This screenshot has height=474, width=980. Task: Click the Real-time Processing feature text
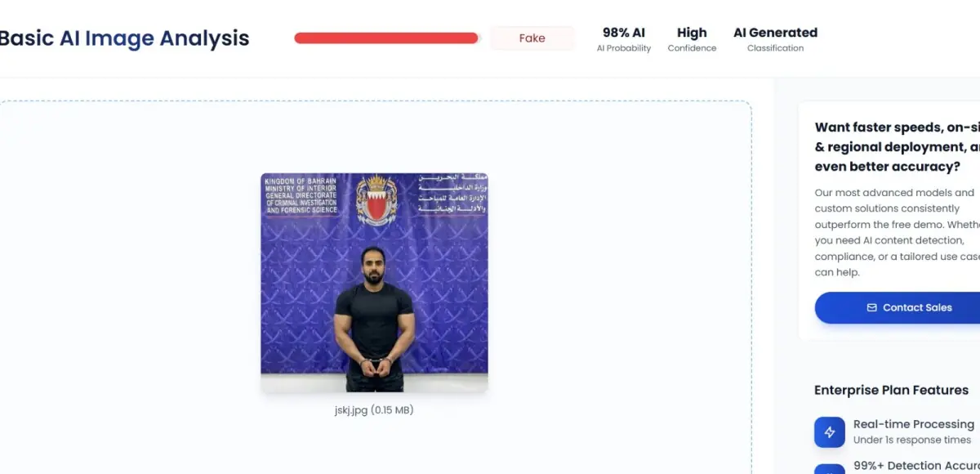pyautogui.click(x=914, y=424)
